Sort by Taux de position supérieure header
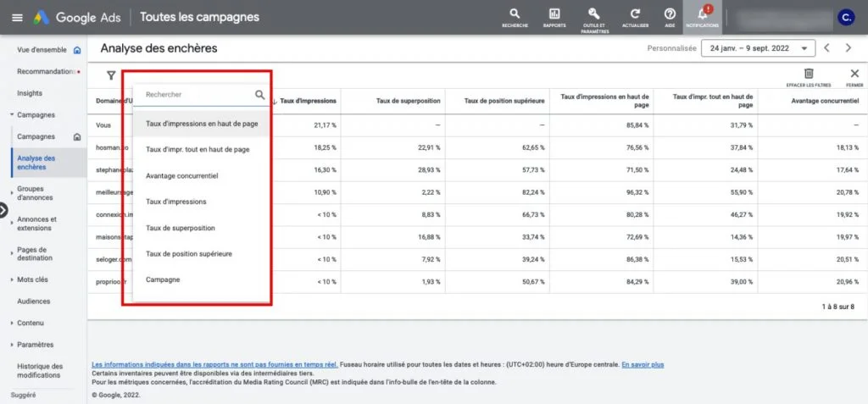This screenshot has height=404, width=868. coord(504,102)
